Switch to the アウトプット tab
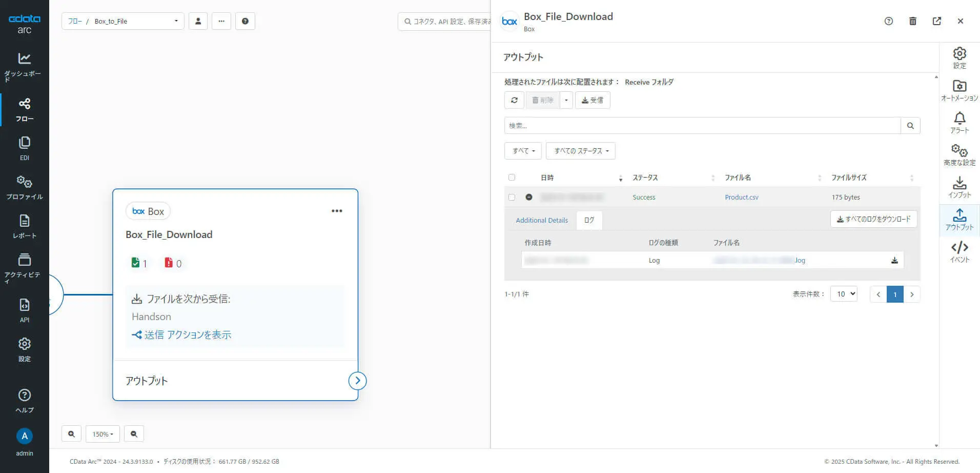The image size is (980, 473). click(959, 220)
